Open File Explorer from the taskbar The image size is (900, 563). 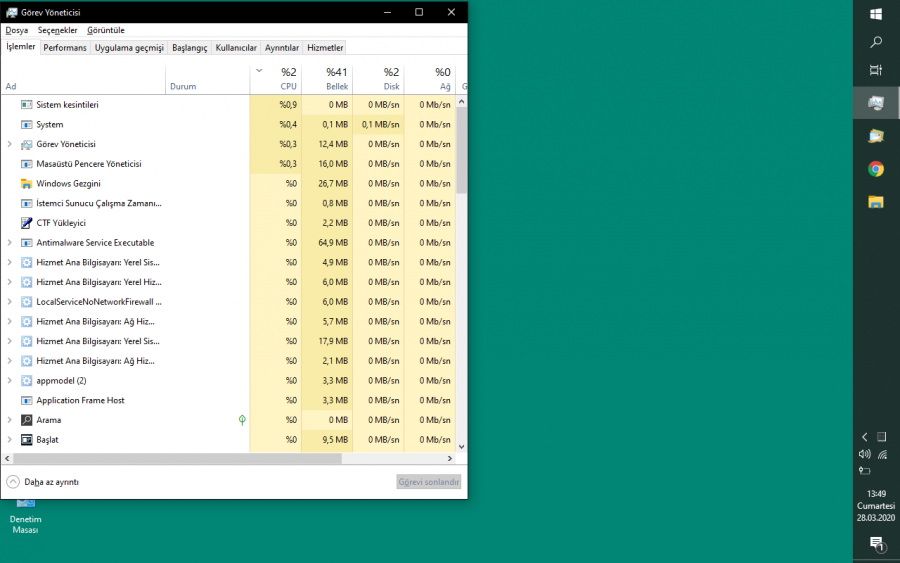pos(876,202)
